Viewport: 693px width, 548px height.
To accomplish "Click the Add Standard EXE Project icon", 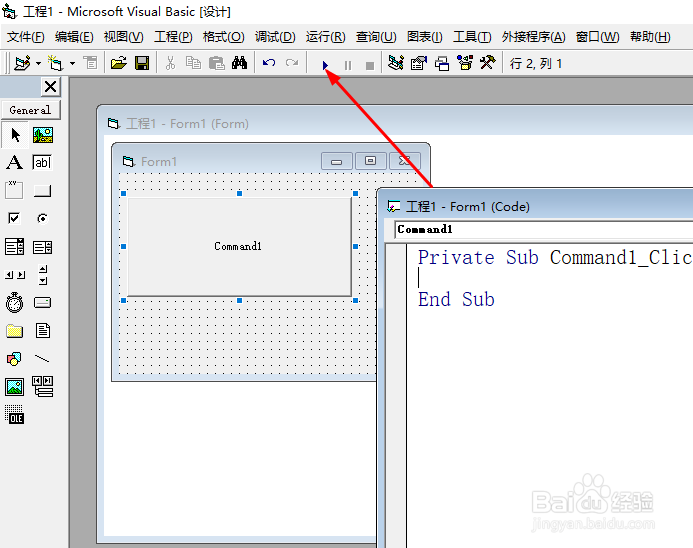I will 22,64.
